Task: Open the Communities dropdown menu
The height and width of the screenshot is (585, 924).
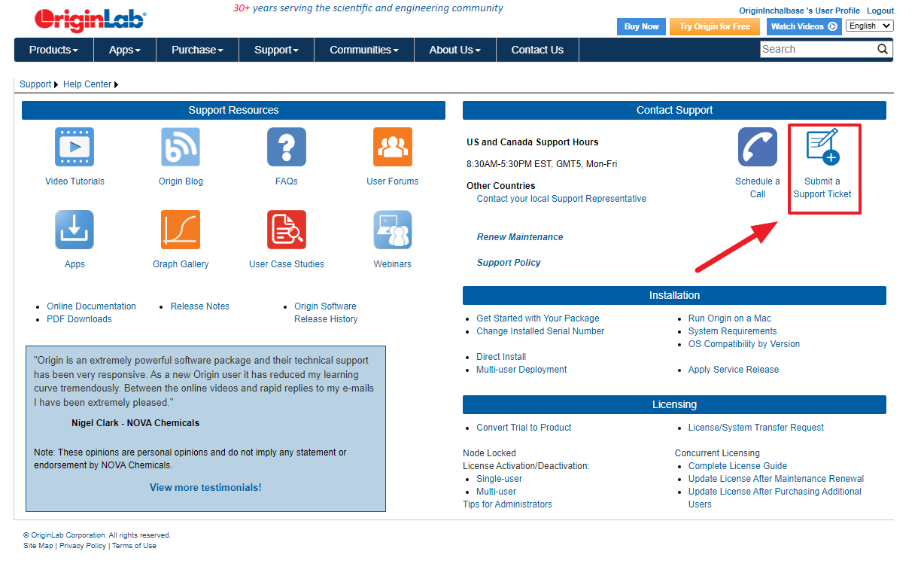Action: click(x=364, y=50)
